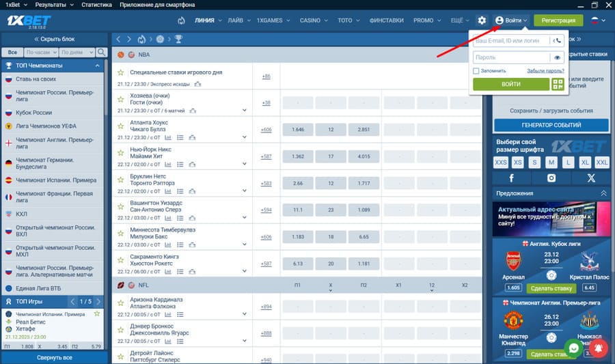Open green chat support bubble

pyautogui.click(x=573, y=348)
